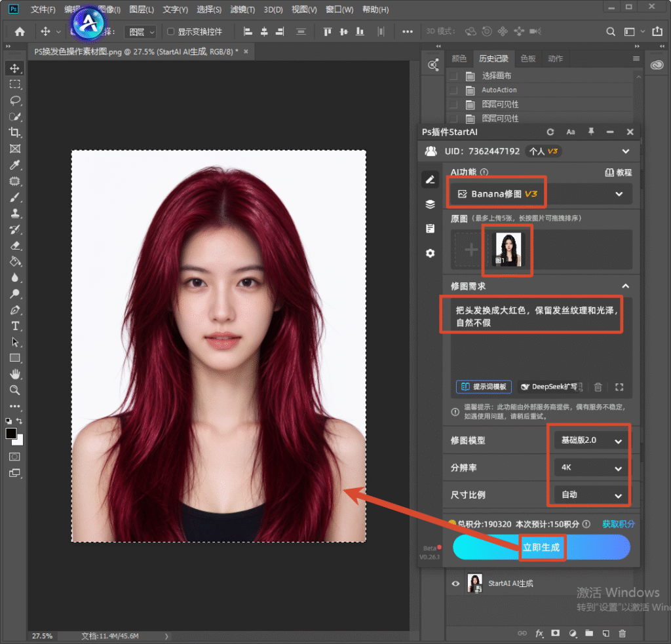Open the 分辨率 4K dropdown
Screen dimensions: 671x644
[x=591, y=468]
